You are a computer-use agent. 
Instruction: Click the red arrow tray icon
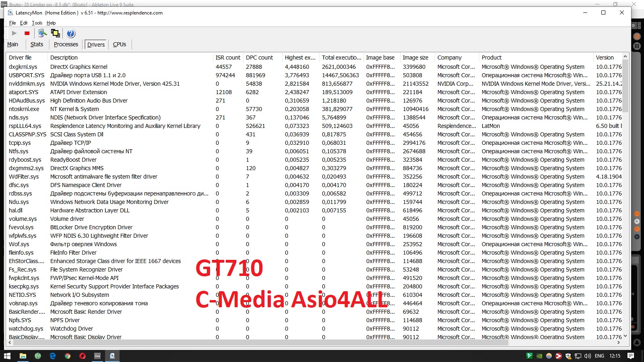point(559,356)
